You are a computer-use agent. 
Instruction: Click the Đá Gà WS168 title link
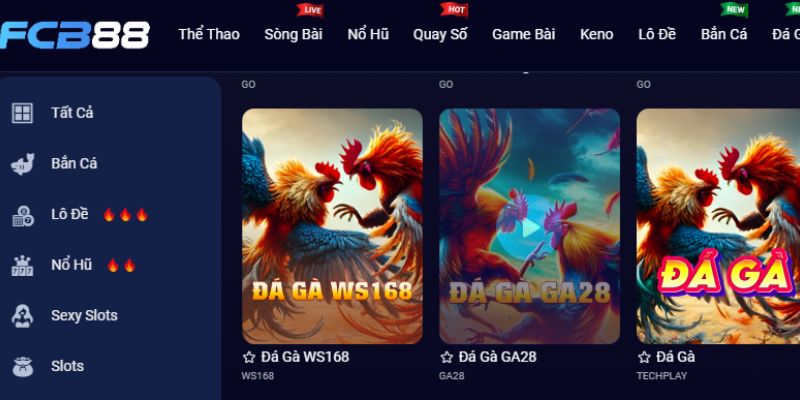pyautogui.click(x=305, y=357)
